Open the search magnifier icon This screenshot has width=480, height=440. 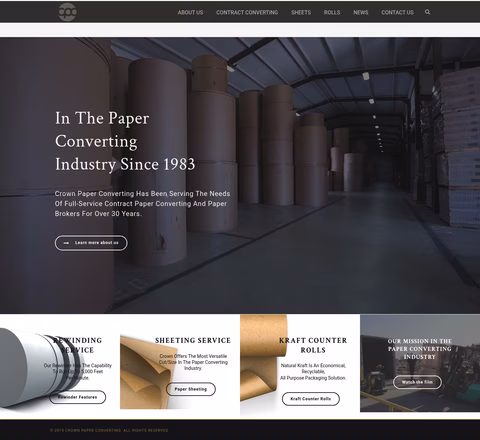pyautogui.click(x=427, y=12)
